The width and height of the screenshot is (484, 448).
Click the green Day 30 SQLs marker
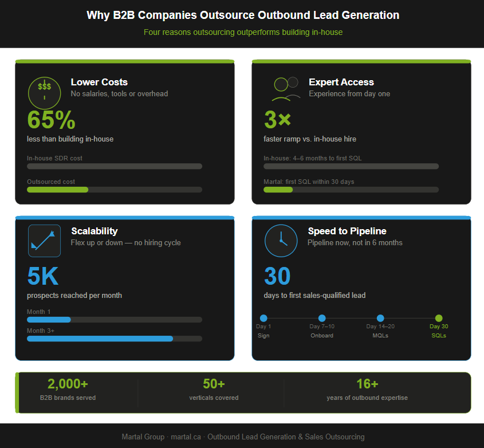pos(439,318)
